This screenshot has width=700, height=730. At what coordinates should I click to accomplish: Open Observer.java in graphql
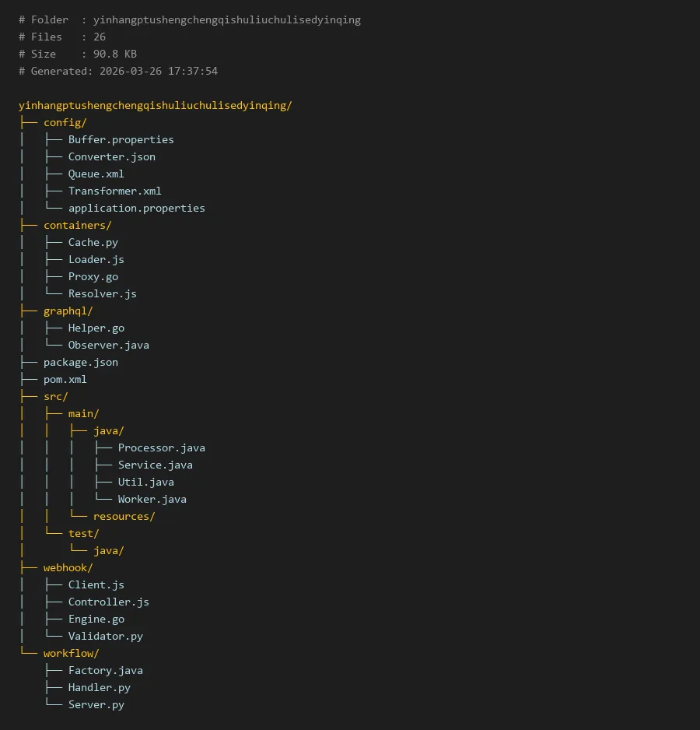point(108,345)
